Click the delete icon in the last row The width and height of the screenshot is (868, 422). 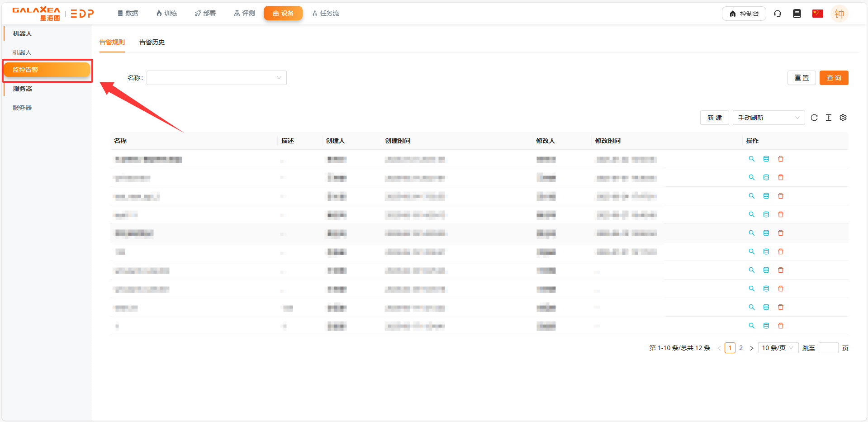(x=780, y=326)
